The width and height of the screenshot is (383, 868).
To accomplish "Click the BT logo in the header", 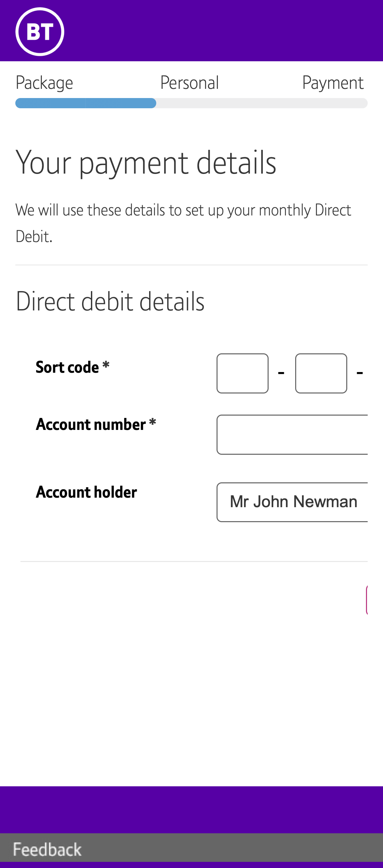I will click(40, 31).
